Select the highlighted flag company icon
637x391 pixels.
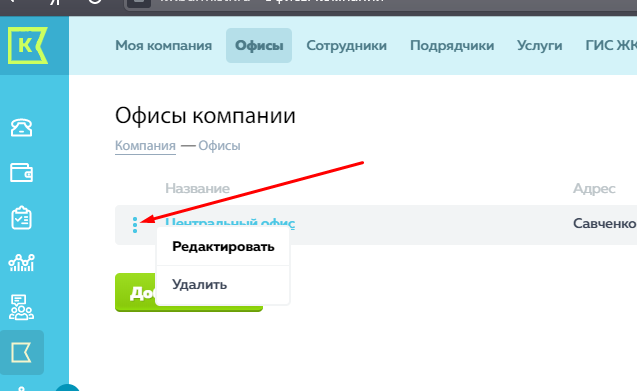(22, 352)
